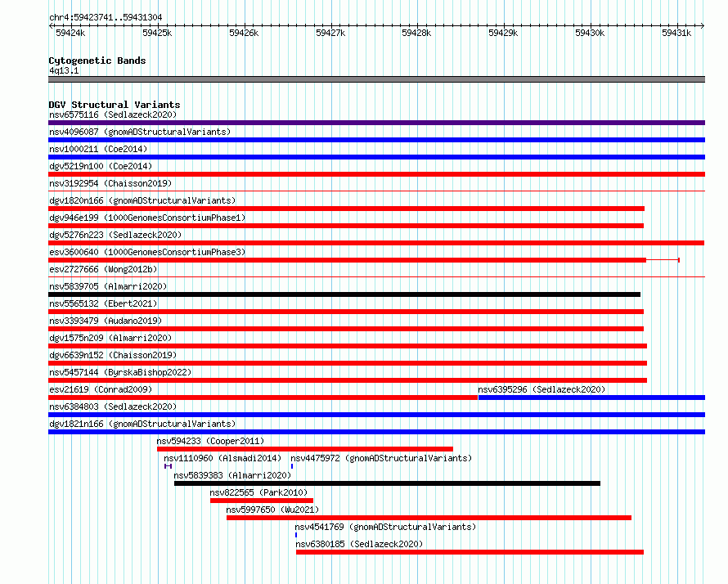Open dgv5219n100 (Coe2014) variant label

pos(101,166)
